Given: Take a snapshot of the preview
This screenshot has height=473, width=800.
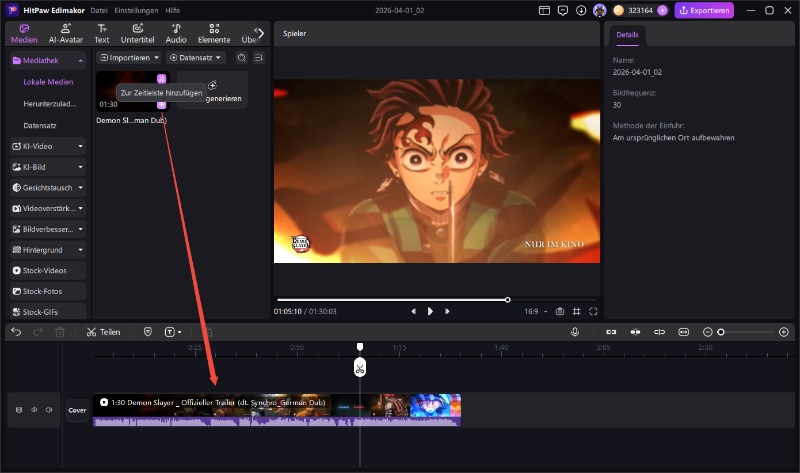Looking at the screenshot, I should [x=560, y=311].
